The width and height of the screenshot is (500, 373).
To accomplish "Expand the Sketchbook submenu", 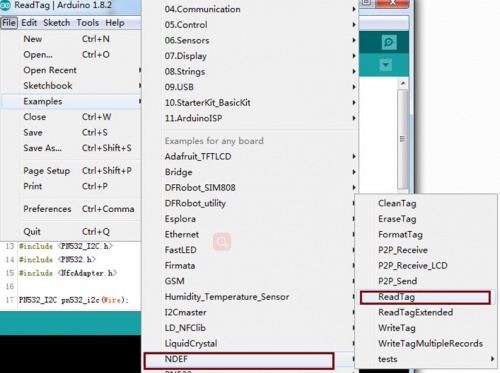I will pyautogui.click(x=71, y=86).
